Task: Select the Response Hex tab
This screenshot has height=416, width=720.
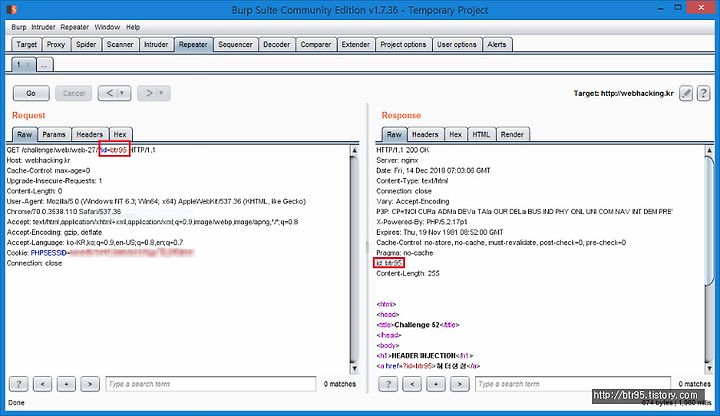Action: 456,135
